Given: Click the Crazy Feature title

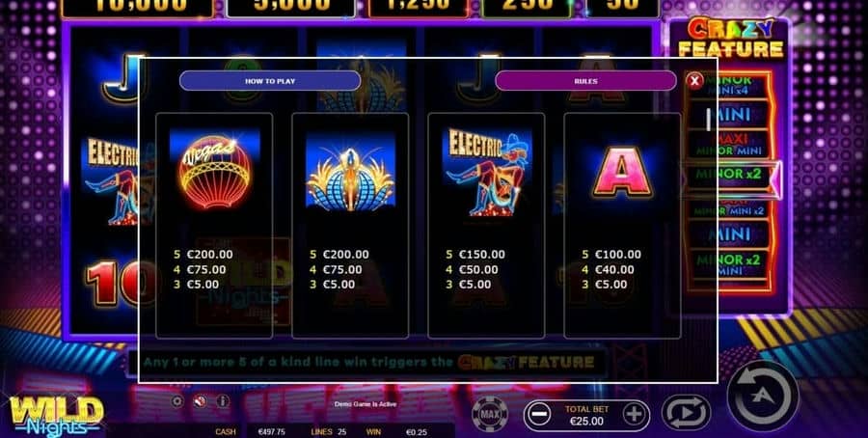Looking at the screenshot, I should (731, 38).
